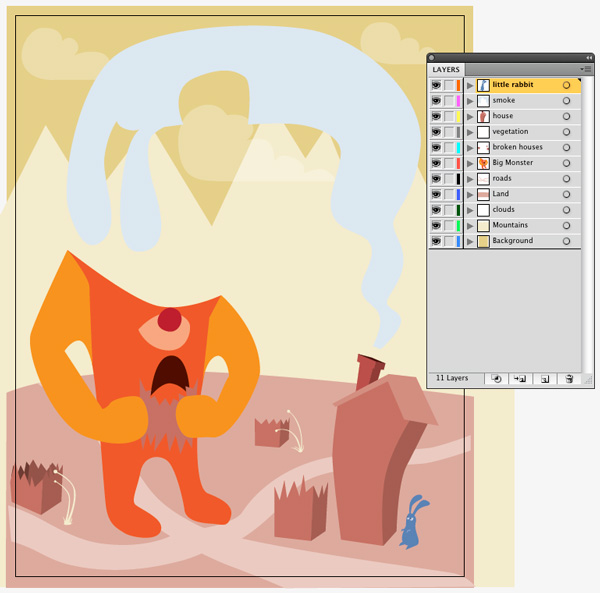Hide the house layer
Screen dimensions: 600x593
pyautogui.click(x=436, y=116)
